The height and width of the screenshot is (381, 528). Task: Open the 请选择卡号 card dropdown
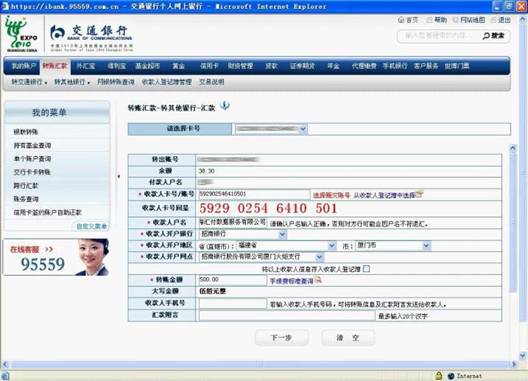[271, 129]
